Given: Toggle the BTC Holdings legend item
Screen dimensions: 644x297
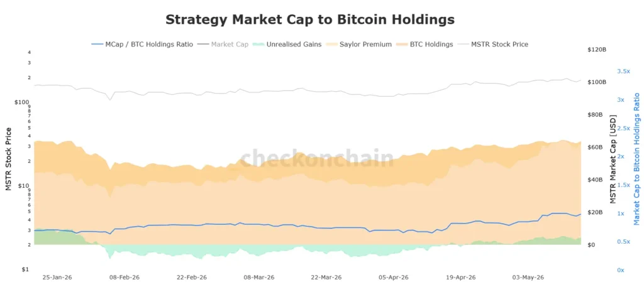Looking at the screenshot, I should [425, 45].
